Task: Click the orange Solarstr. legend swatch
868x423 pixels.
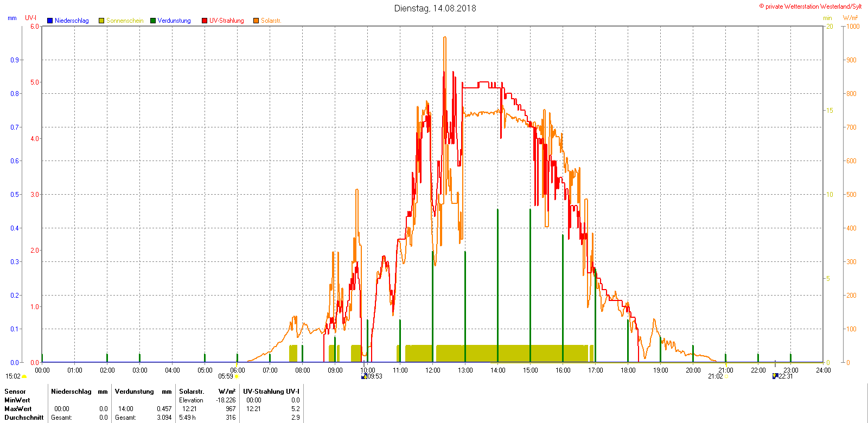Action: [256, 21]
